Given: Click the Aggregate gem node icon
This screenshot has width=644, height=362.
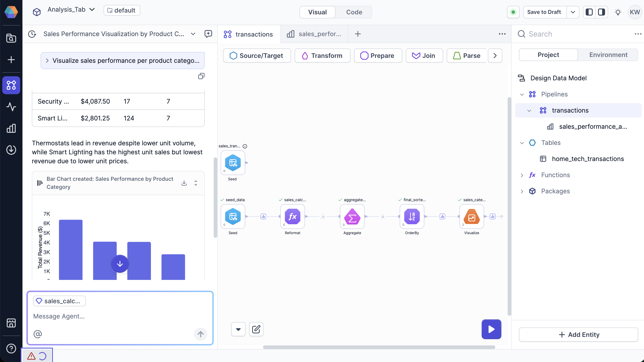Looking at the screenshot, I should click(352, 216).
